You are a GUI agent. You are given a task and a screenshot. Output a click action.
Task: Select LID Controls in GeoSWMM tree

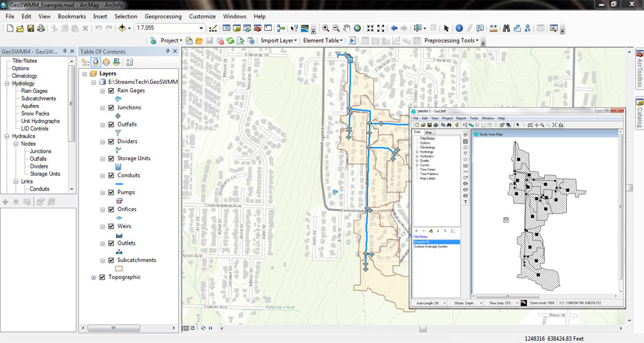tap(34, 129)
